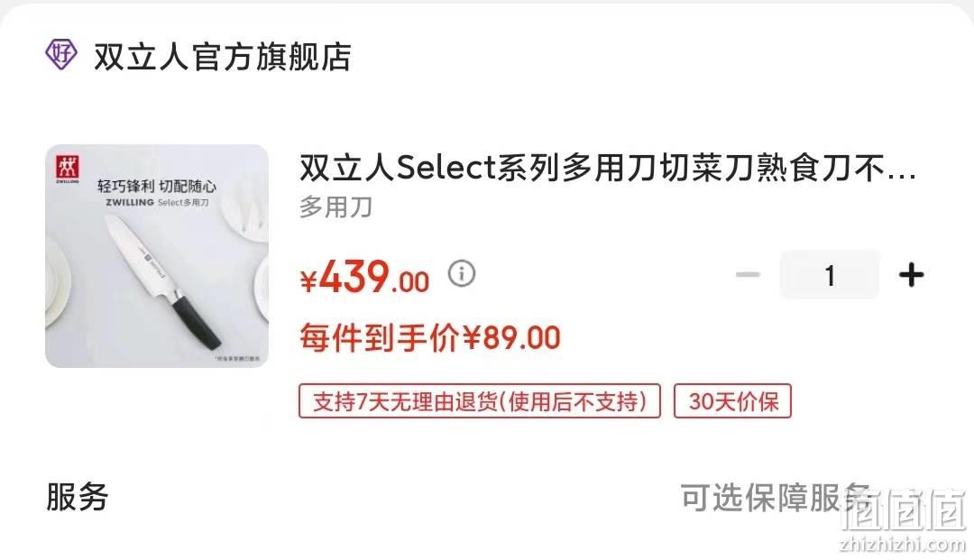Click the 轻巧锋利 切配随心 slogan in image

coord(157,185)
